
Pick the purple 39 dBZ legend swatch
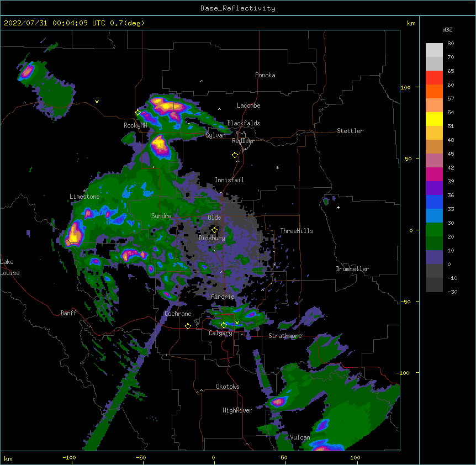pos(434,188)
